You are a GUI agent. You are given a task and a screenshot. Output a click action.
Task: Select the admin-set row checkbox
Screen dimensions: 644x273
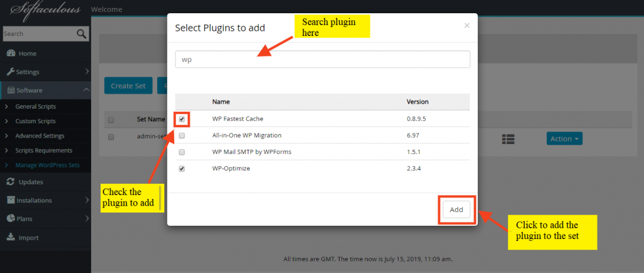pyautogui.click(x=111, y=137)
